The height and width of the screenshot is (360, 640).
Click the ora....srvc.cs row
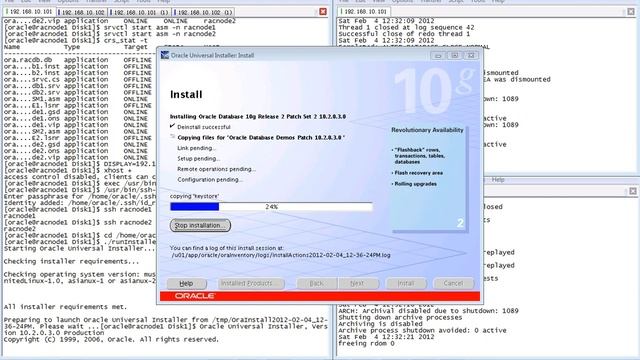[x=78, y=80]
